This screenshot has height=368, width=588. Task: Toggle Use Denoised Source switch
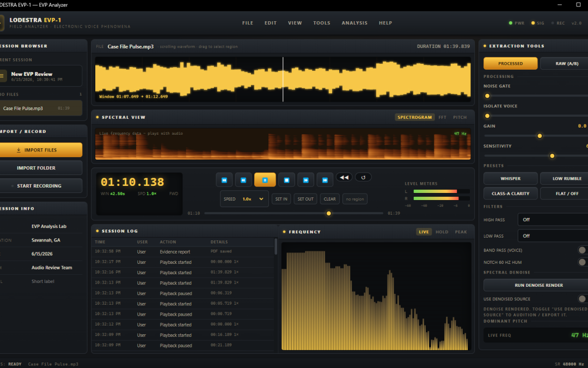tap(583, 299)
